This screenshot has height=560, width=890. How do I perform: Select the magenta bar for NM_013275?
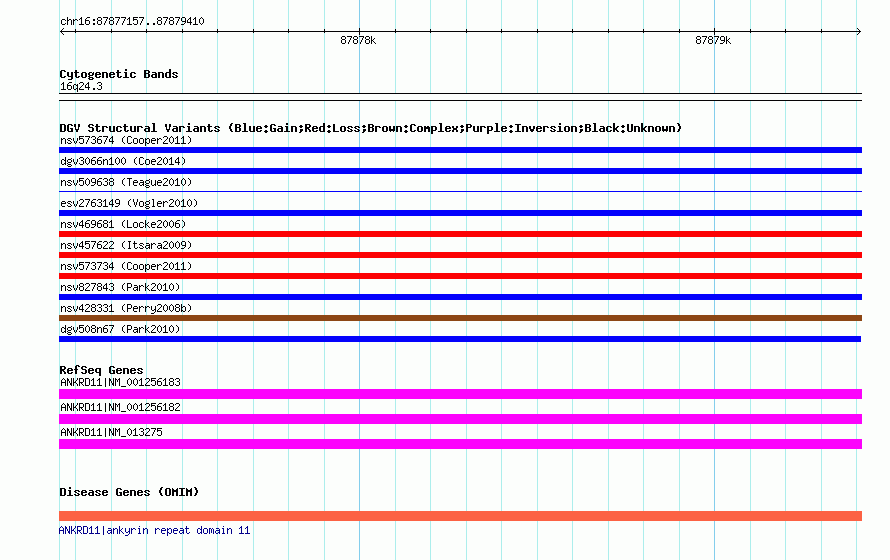point(460,444)
